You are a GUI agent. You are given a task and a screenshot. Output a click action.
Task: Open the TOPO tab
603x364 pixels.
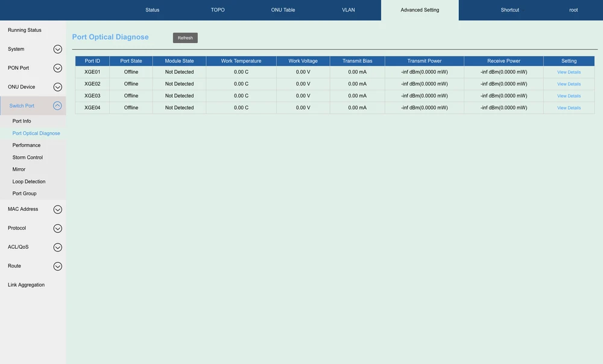pyautogui.click(x=218, y=10)
